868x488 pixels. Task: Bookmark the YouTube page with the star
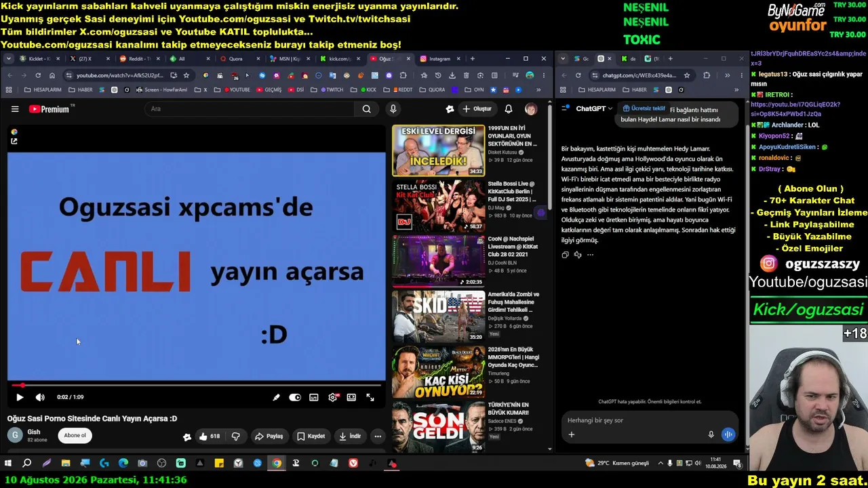click(x=186, y=75)
